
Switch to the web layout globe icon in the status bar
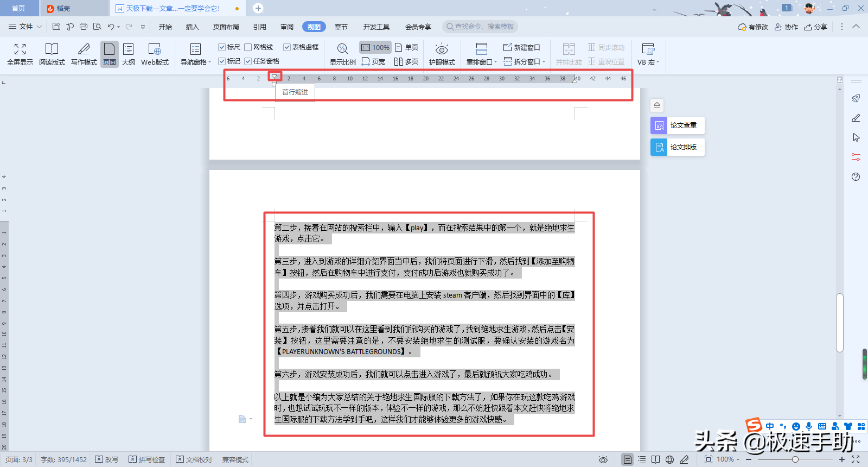coord(670,459)
